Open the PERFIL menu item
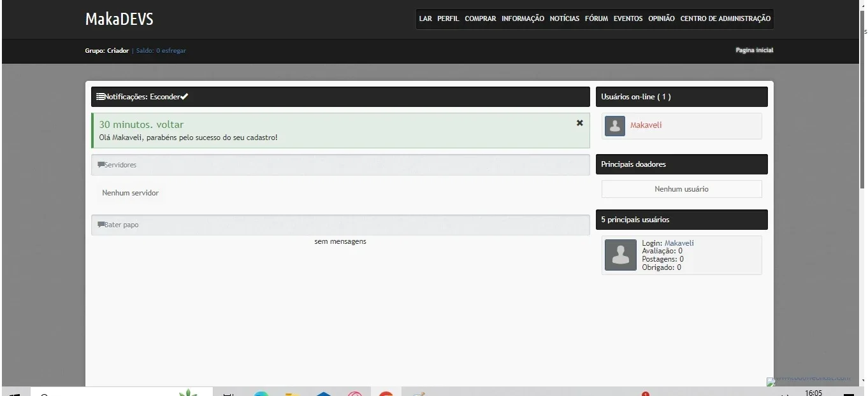This screenshot has width=868, height=396. click(x=448, y=18)
